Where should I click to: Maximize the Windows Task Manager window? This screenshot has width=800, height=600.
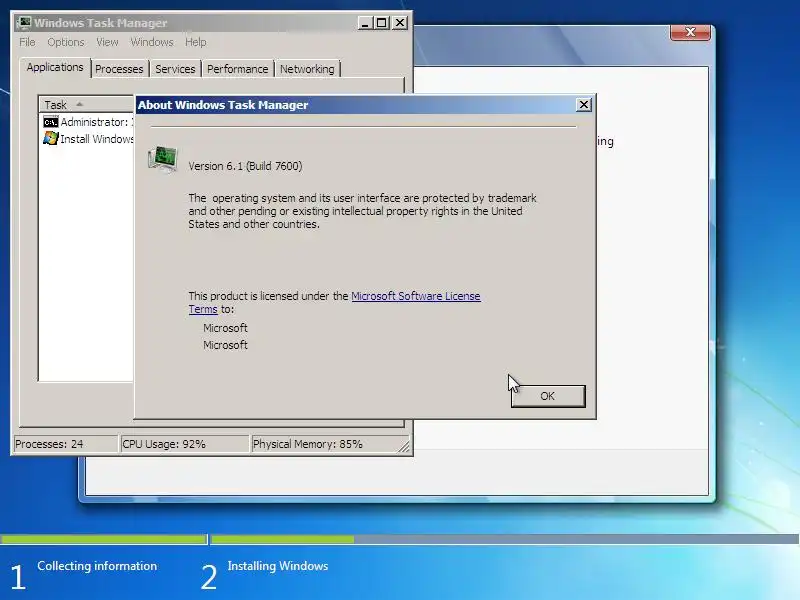pos(382,23)
